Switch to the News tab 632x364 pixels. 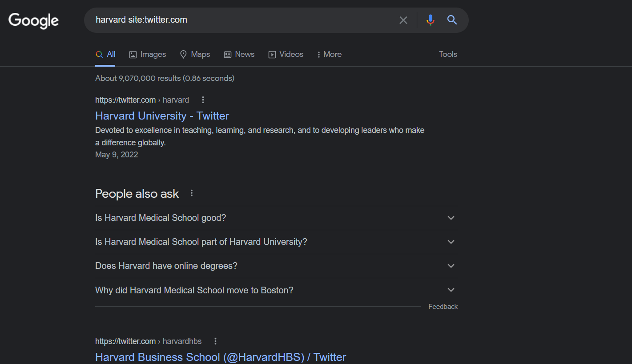(x=239, y=54)
